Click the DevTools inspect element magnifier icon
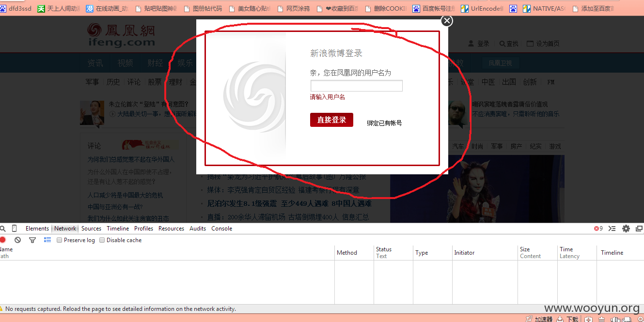Image resolution: width=644 pixels, height=322 pixels. [2, 229]
